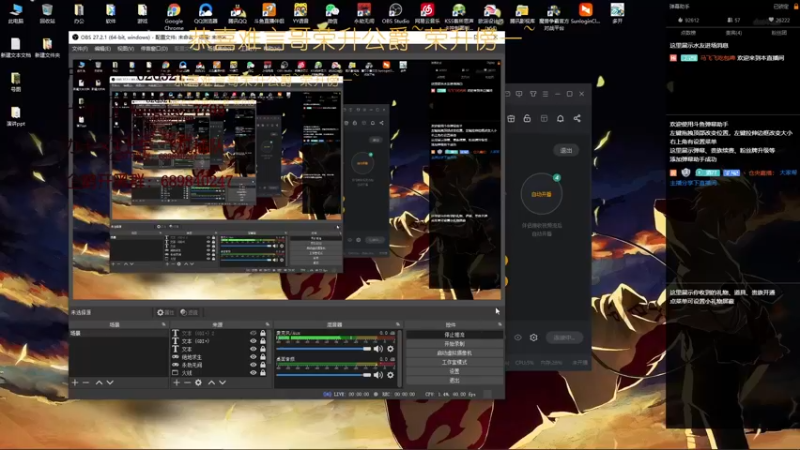The width and height of the screenshot is (800, 450).
Task: Click 退出 pill button in Douyu panel
Action: [x=566, y=150]
